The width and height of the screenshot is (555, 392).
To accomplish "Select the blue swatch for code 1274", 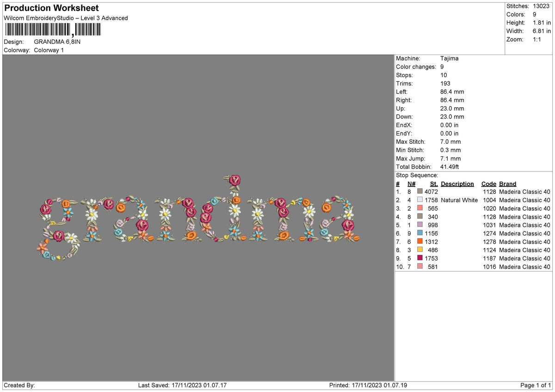I will coord(420,233).
